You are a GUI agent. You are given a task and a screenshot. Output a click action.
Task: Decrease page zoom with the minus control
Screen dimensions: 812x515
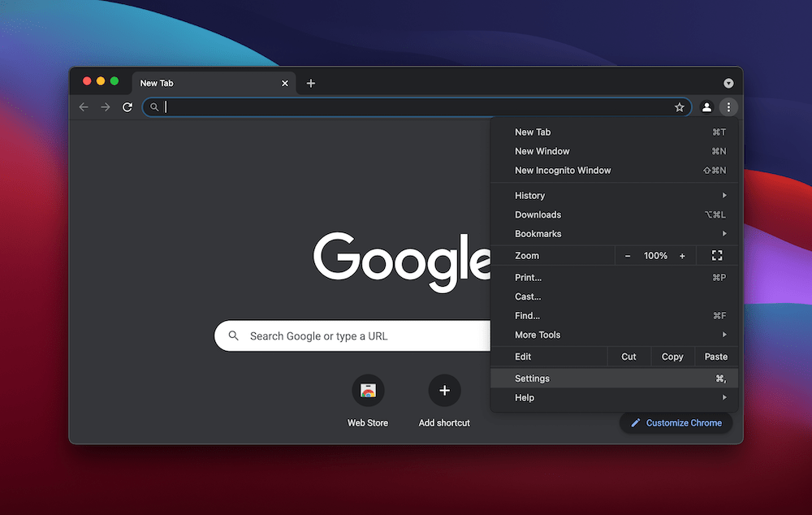(x=627, y=255)
